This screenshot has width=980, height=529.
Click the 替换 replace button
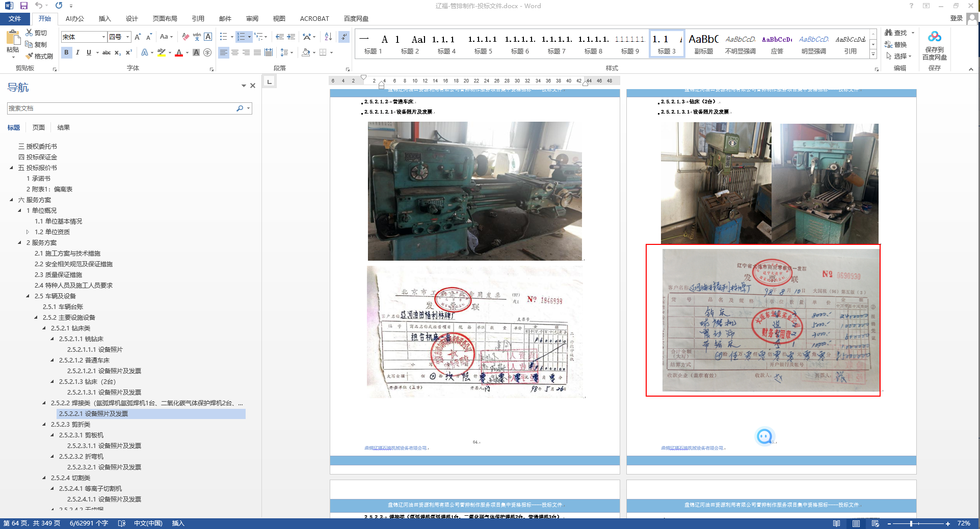(x=896, y=44)
